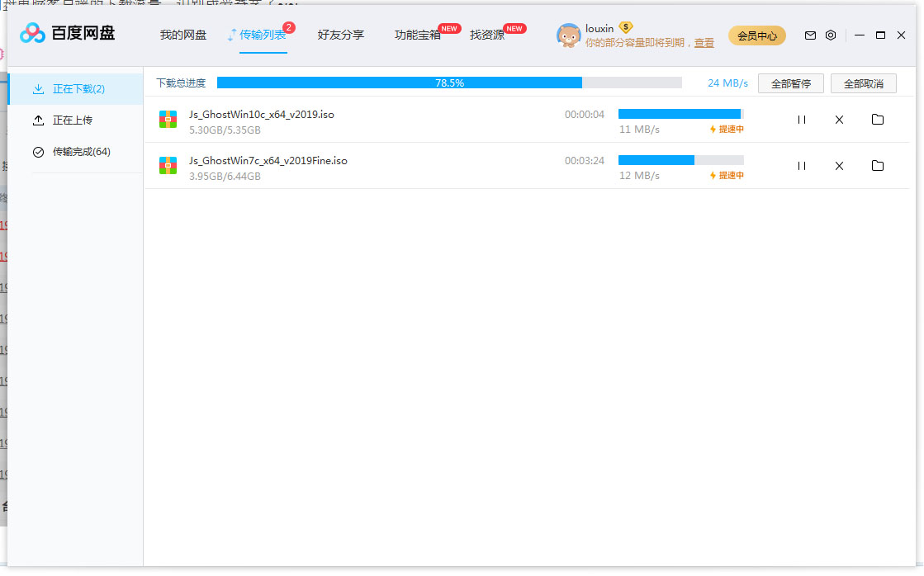Click the GhostWin7c iso file icon

click(x=168, y=166)
